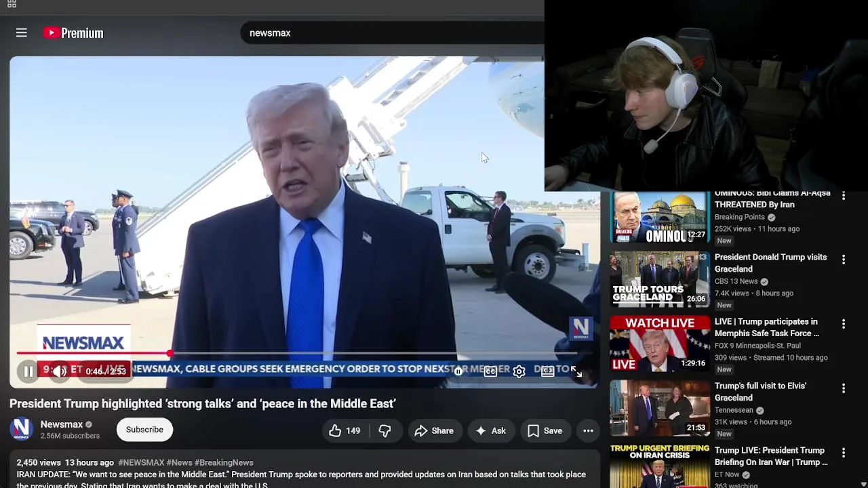The height and width of the screenshot is (488, 868).
Task: Pause the playing video
Action: (x=28, y=371)
